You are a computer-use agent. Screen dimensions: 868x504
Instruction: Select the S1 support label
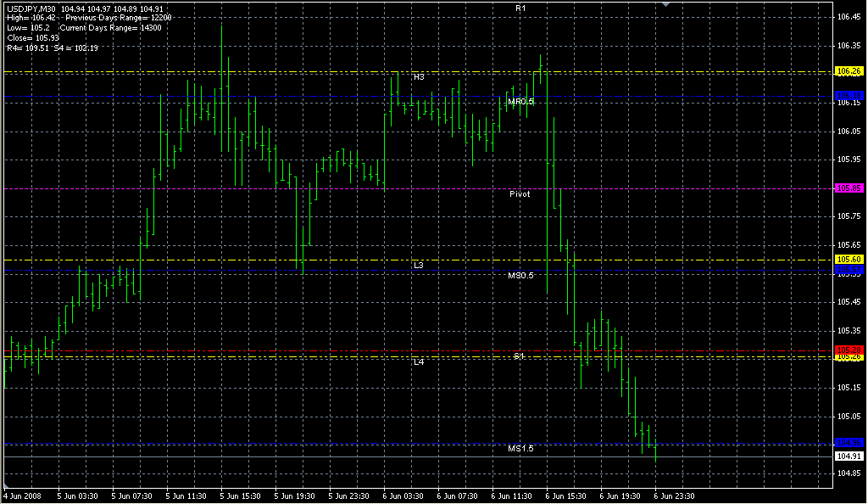pos(519,356)
